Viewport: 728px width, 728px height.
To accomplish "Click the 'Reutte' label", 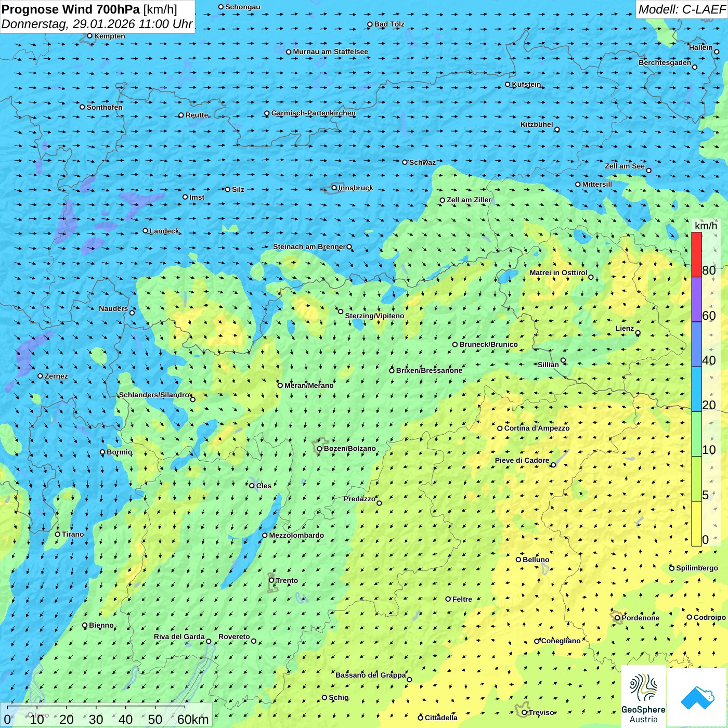I will tap(197, 115).
